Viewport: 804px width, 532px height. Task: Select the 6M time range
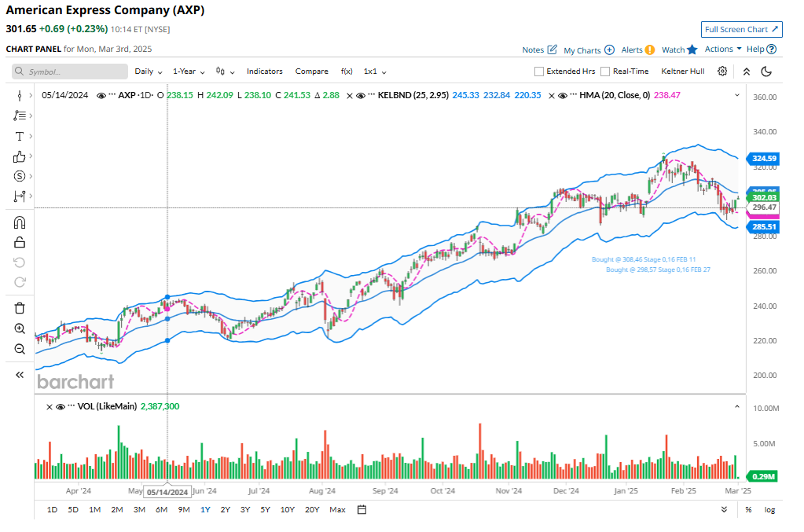pos(161,509)
